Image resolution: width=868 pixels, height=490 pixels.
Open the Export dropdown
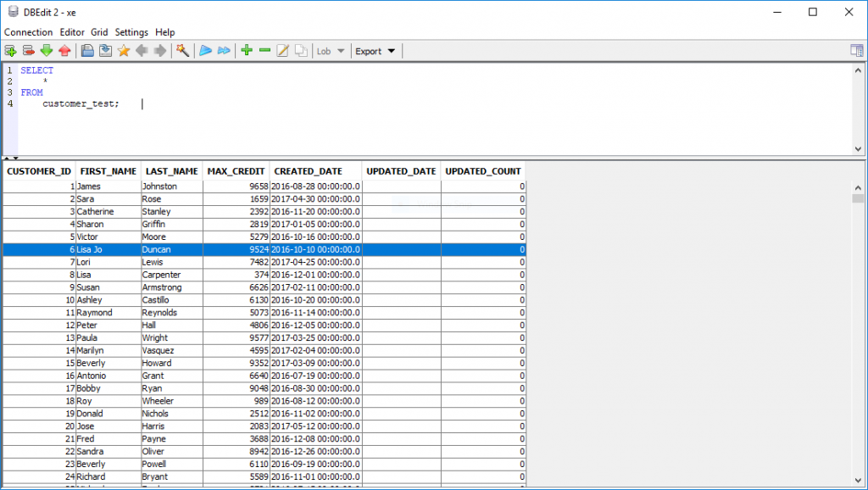click(376, 51)
